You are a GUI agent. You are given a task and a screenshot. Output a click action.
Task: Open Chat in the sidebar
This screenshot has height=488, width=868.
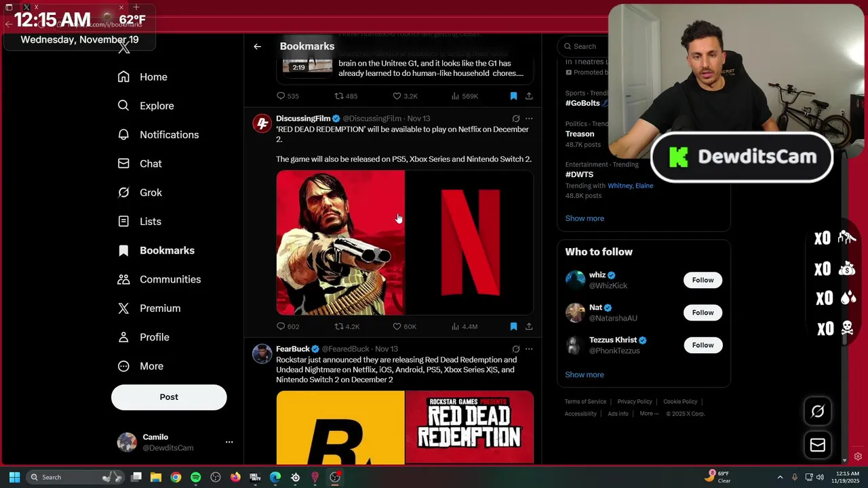[140, 163]
